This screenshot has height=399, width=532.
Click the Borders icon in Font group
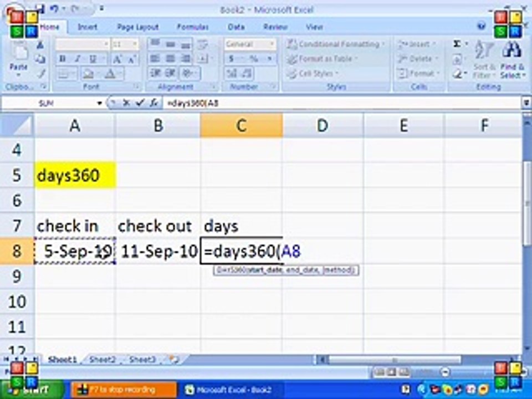coord(63,73)
